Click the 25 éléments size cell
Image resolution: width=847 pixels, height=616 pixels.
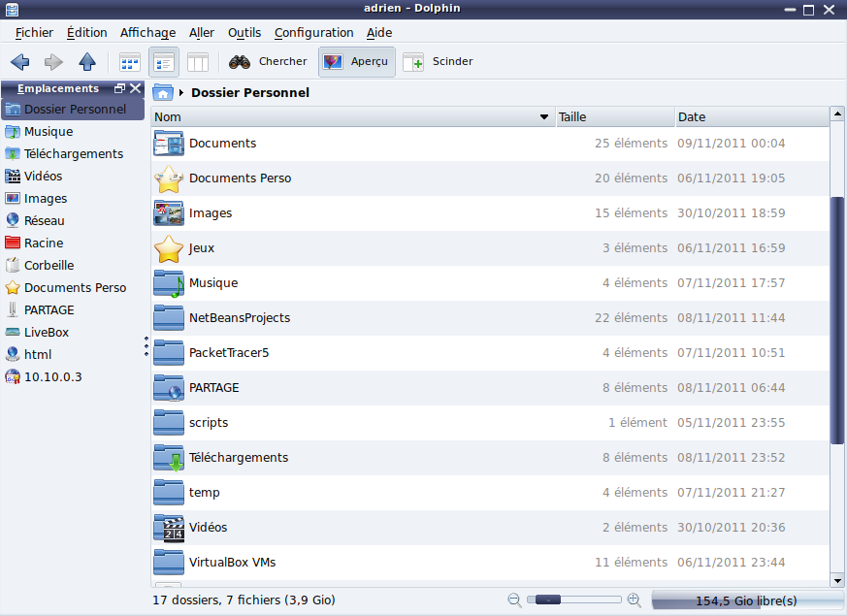point(631,144)
